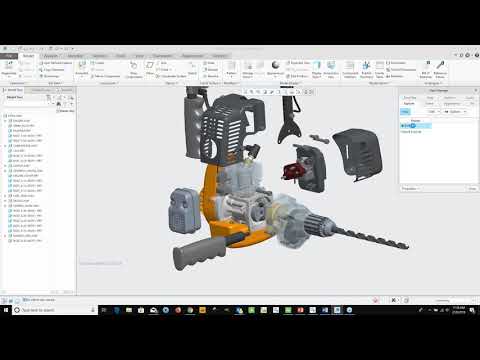
Task: Expand the Model Intent group dropdown
Action: (379, 83)
